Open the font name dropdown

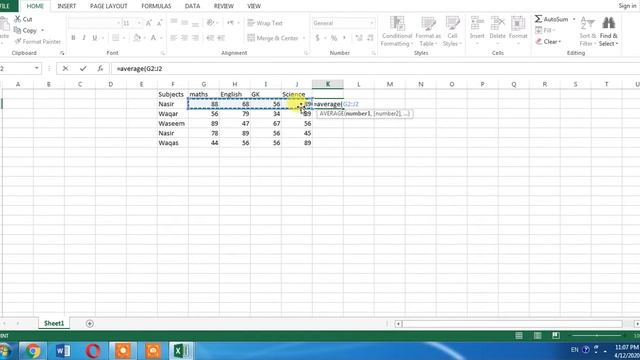coord(118,23)
